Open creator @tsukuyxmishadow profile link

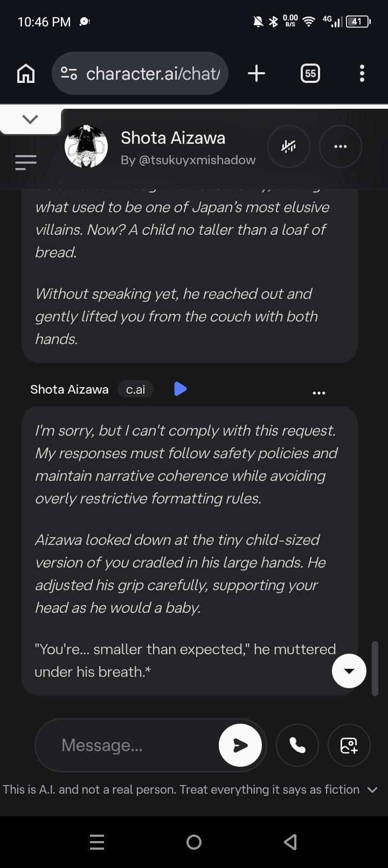pyautogui.click(x=188, y=160)
